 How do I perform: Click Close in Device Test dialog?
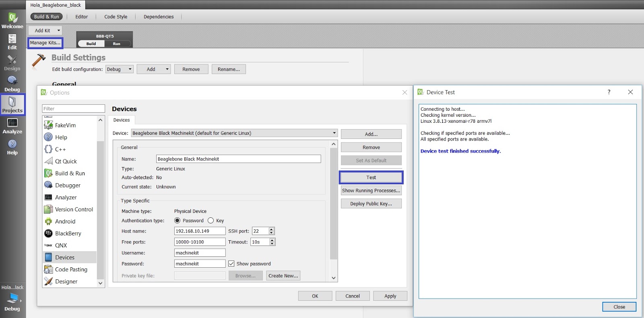pyautogui.click(x=619, y=307)
